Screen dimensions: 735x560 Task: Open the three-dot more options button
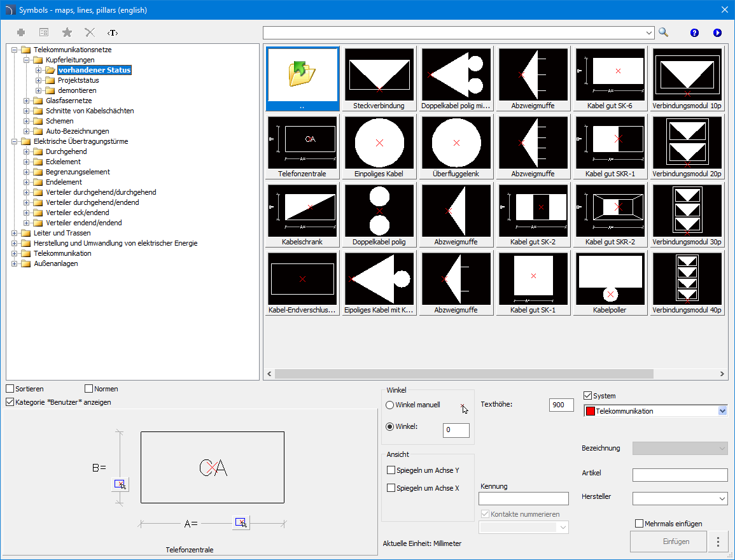click(x=718, y=542)
